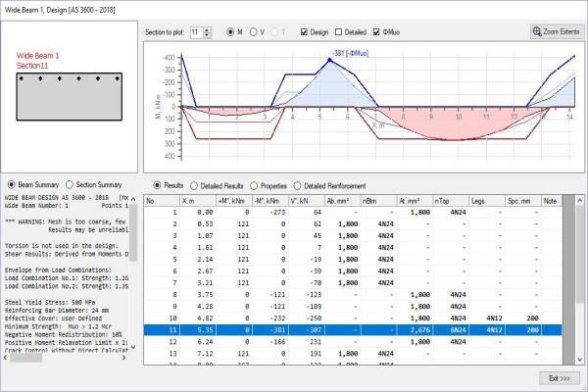Increase section to plot with up arrow

207,29
